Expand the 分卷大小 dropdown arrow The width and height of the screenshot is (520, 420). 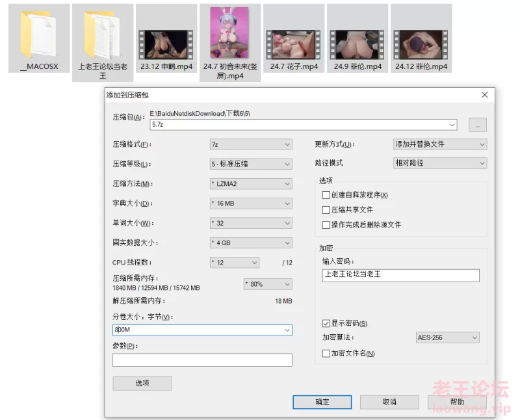tap(287, 330)
